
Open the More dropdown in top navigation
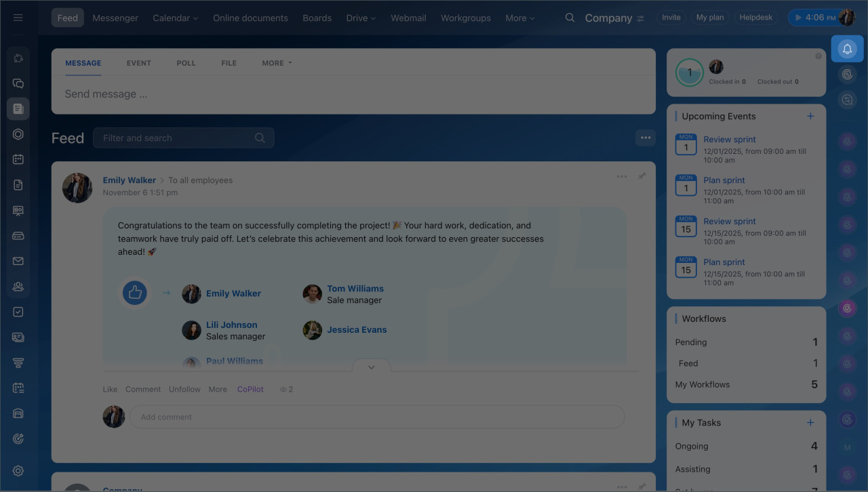(519, 18)
